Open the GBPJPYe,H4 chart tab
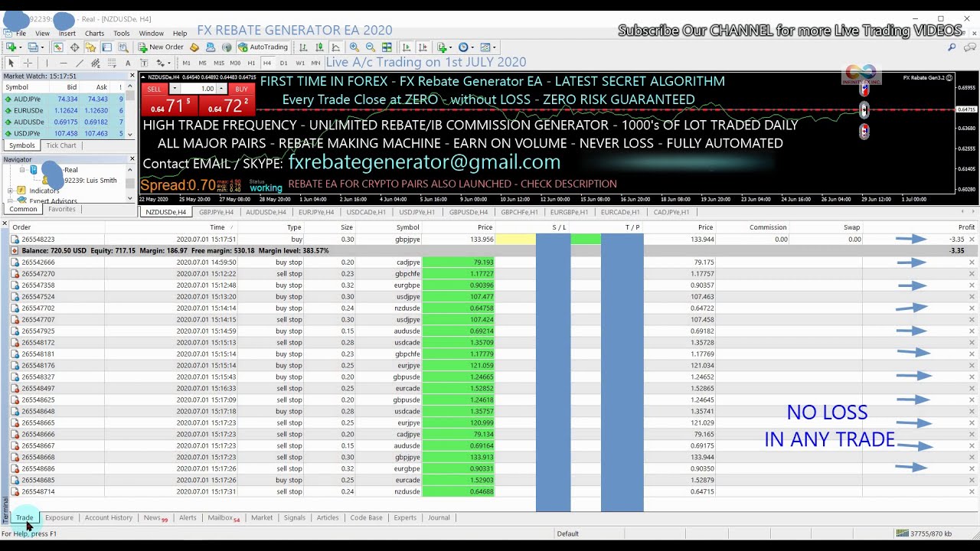The image size is (980, 551). coord(216,212)
